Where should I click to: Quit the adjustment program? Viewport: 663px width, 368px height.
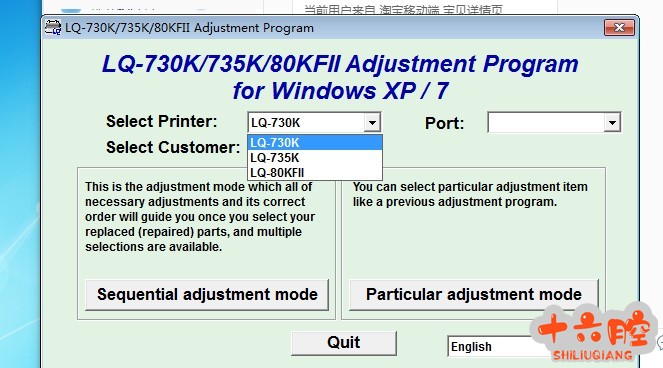pos(344,343)
